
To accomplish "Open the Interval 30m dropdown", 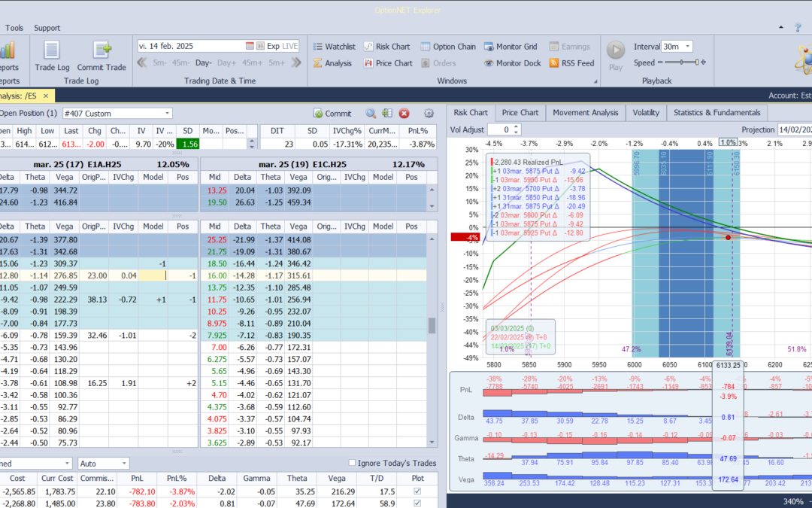I will click(x=677, y=47).
